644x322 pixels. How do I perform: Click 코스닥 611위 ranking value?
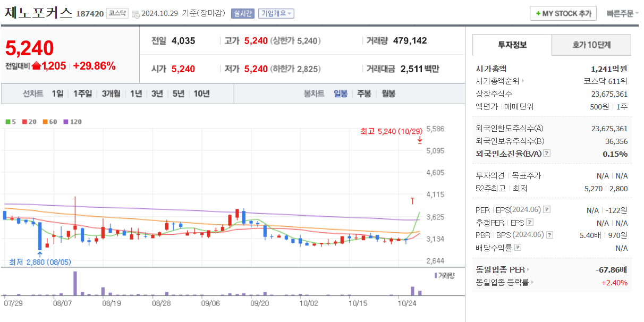point(605,81)
